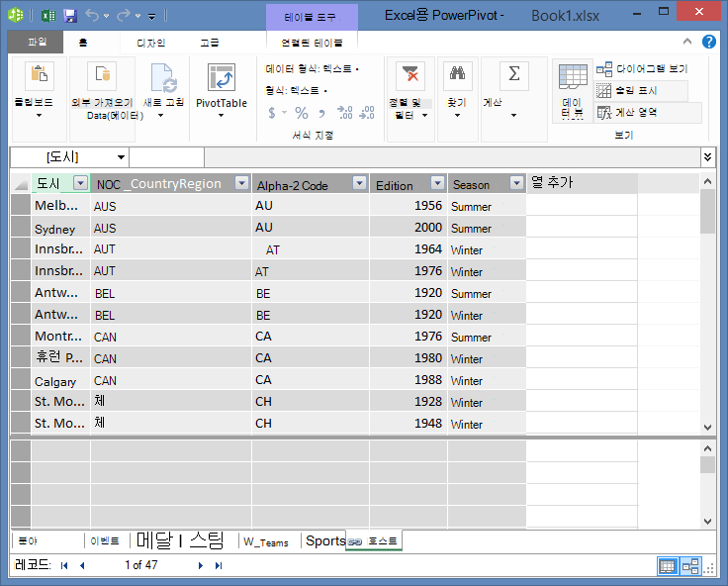Open the column name box dropdown

(121, 157)
